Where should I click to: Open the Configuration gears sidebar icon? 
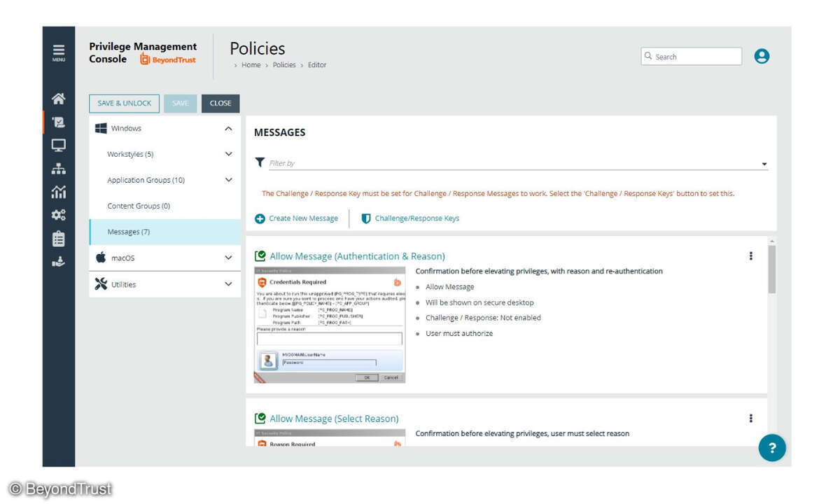pos(59,215)
